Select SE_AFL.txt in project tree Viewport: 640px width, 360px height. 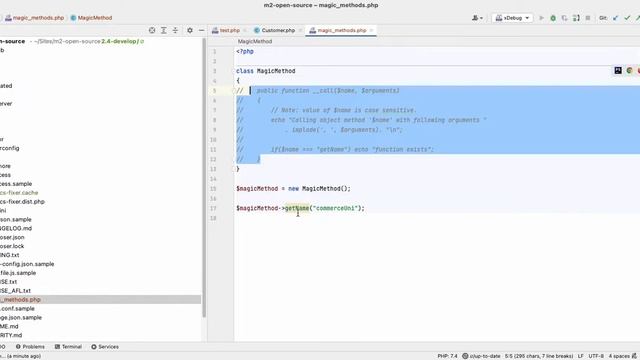coord(15,291)
